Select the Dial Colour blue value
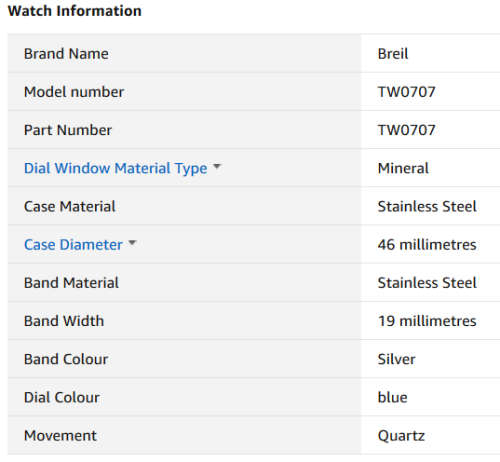Screen dimensions: 500x462 392,397
